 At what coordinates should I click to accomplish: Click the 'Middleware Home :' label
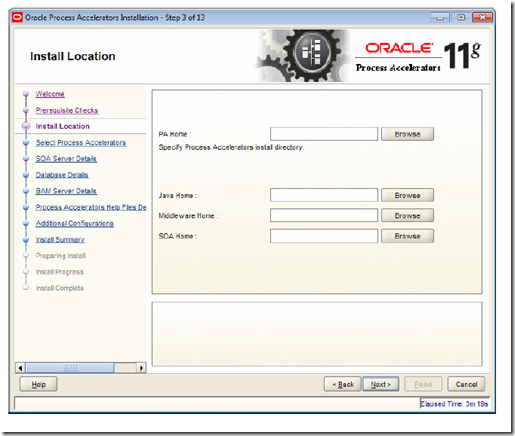point(188,216)
